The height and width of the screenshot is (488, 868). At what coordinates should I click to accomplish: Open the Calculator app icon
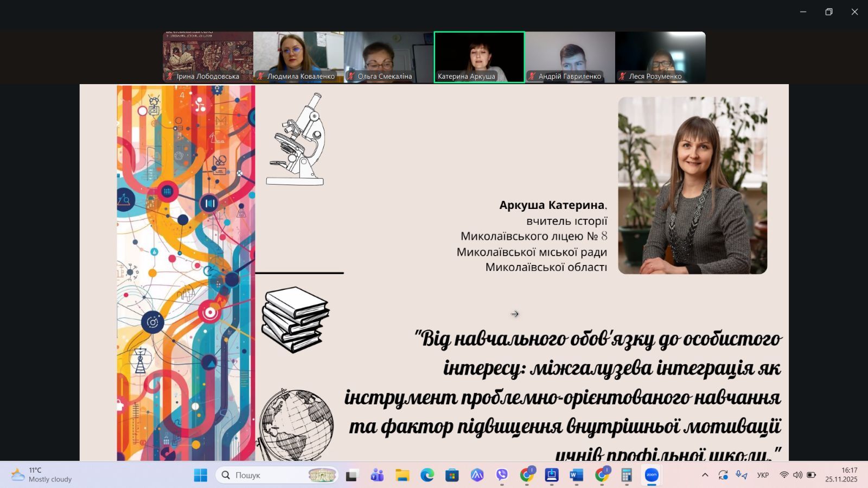click(x=627, y=475)
